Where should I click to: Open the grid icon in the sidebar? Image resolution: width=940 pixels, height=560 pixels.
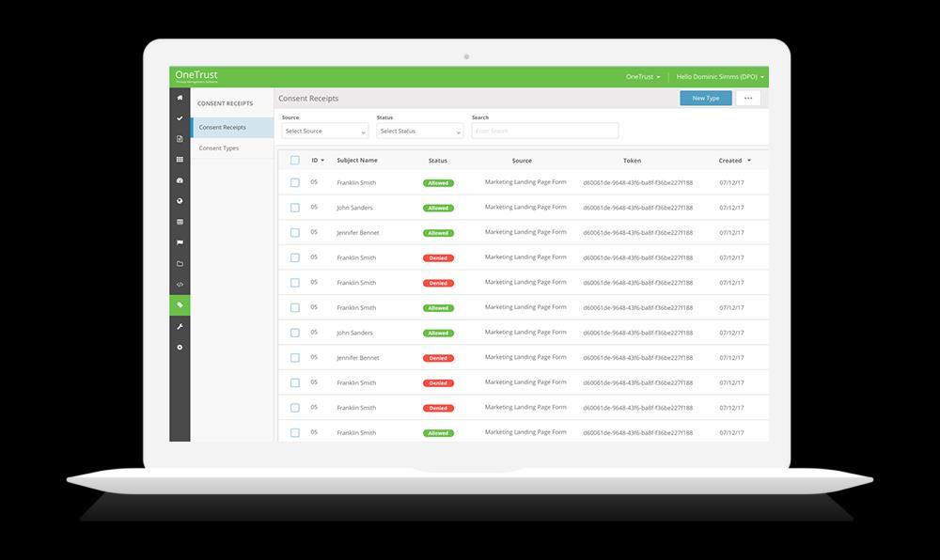coord(180,160)
